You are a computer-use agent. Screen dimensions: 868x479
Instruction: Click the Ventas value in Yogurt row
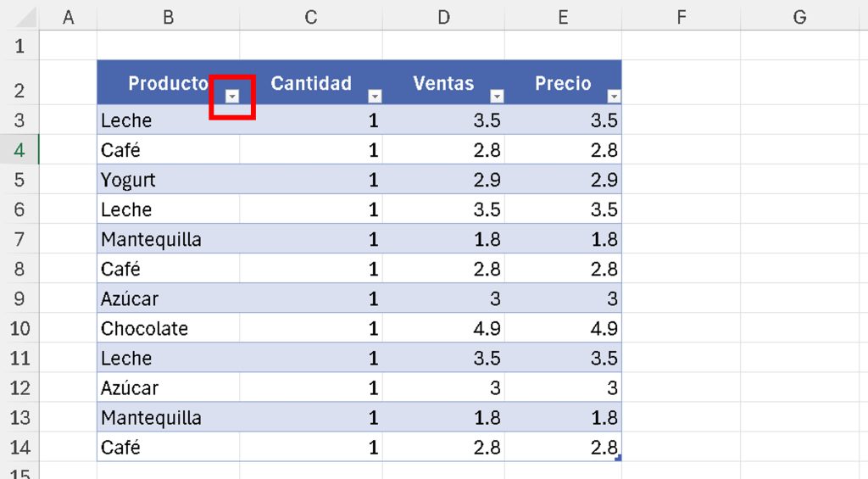pos(487,181)
